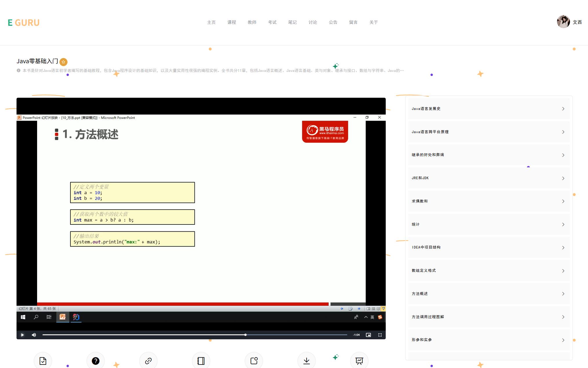Screen dimensions: 588x368
Task: Open the notebook icon below the video
Action: (x=201, y=361)
